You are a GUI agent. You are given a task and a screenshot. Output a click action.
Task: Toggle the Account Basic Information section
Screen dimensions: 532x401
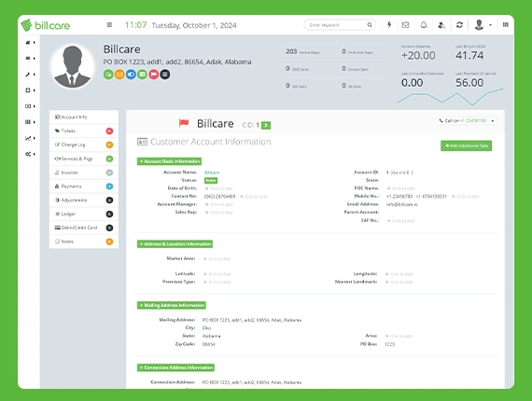pyautogui.click(x=169, y=161)
